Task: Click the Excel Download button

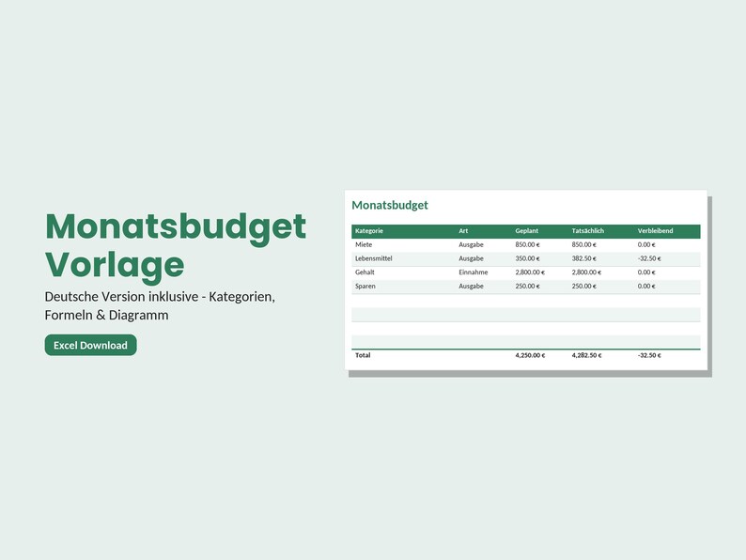Action: point(90,345)
